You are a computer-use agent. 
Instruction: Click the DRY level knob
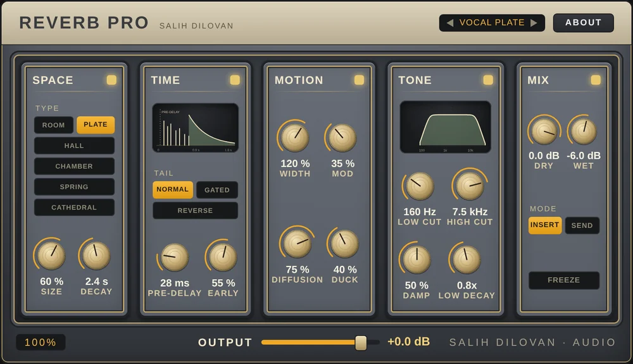tap(544, 131)
